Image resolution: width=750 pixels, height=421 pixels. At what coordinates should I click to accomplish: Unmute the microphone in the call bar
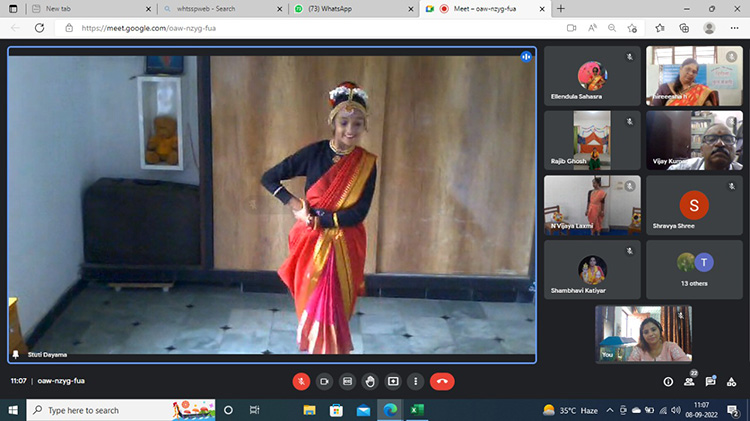301,381
